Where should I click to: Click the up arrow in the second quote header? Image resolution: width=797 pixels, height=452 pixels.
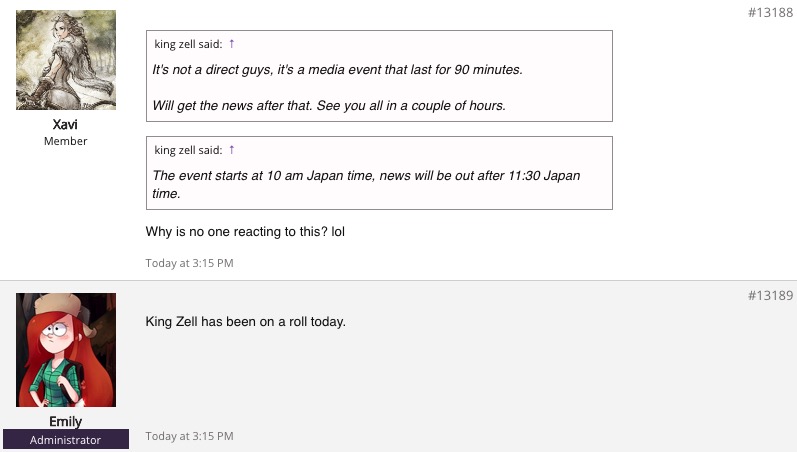232,150
